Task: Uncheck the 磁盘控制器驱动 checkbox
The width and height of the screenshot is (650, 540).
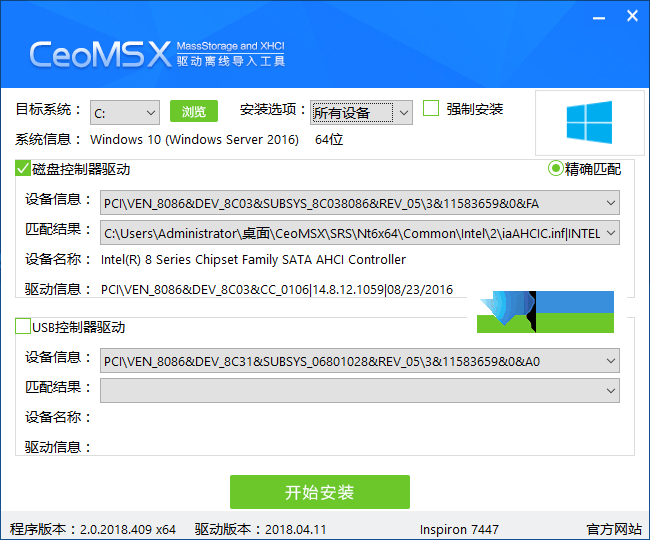Action: coord(23,168)
